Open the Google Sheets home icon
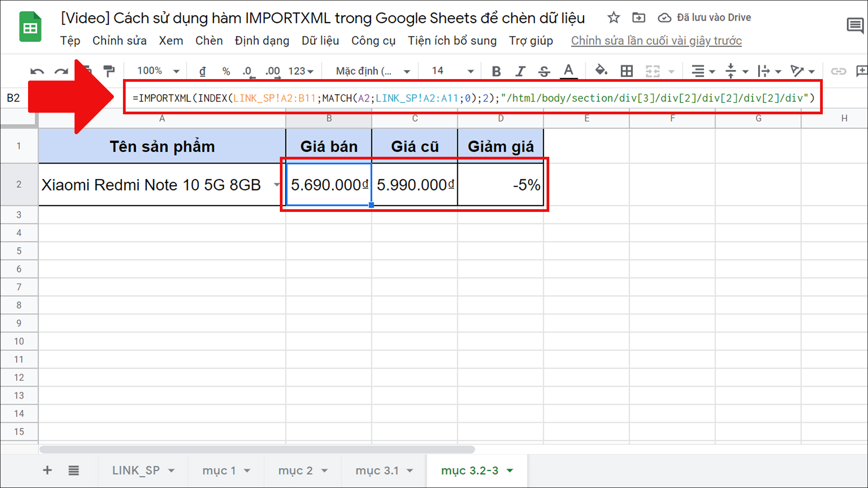 click(30, 28)
